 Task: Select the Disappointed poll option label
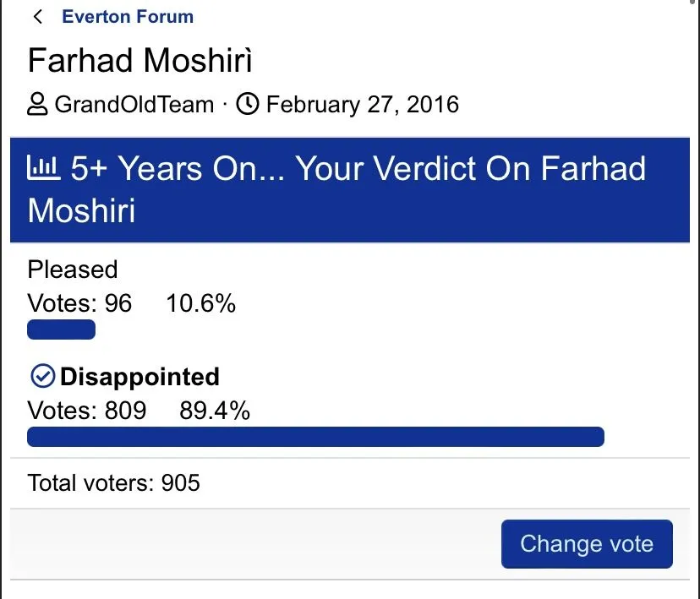pyautogui.click(x=139, y=377)
